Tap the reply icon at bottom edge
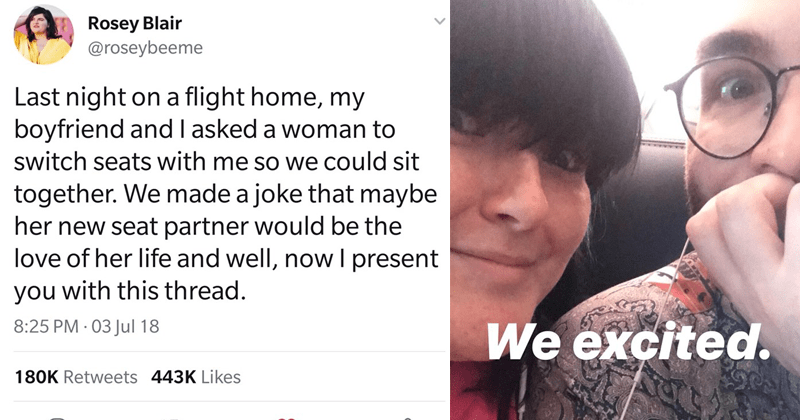Viewport: 800px width, 420px height. point(57,418)
